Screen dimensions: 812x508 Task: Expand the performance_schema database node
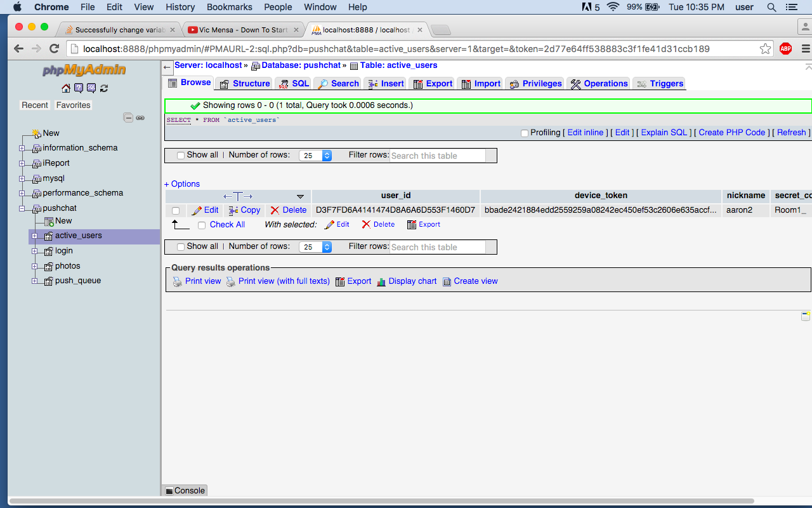click(22, 193)
